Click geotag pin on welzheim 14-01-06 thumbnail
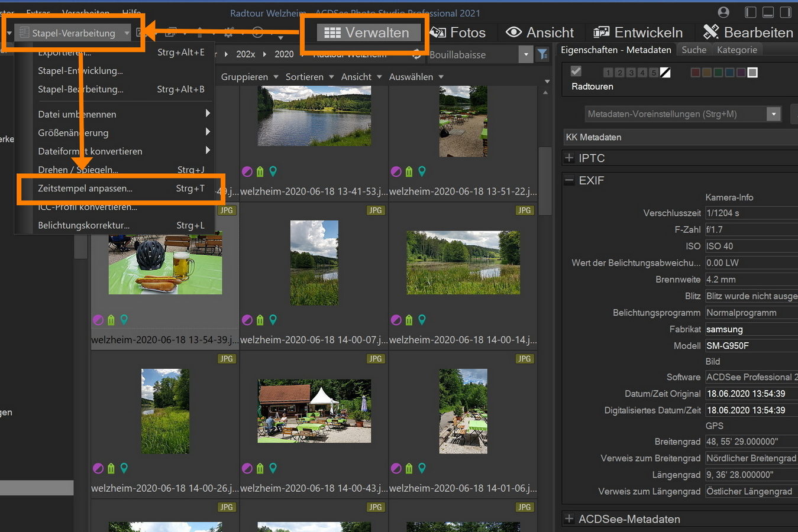 pyautogui.click(x=422, y=468)
